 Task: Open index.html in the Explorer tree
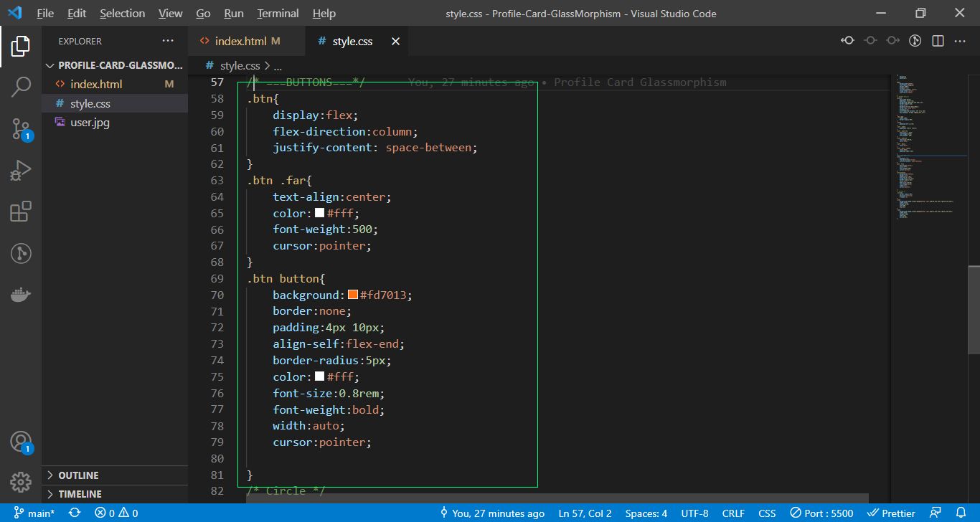[115, 84]
